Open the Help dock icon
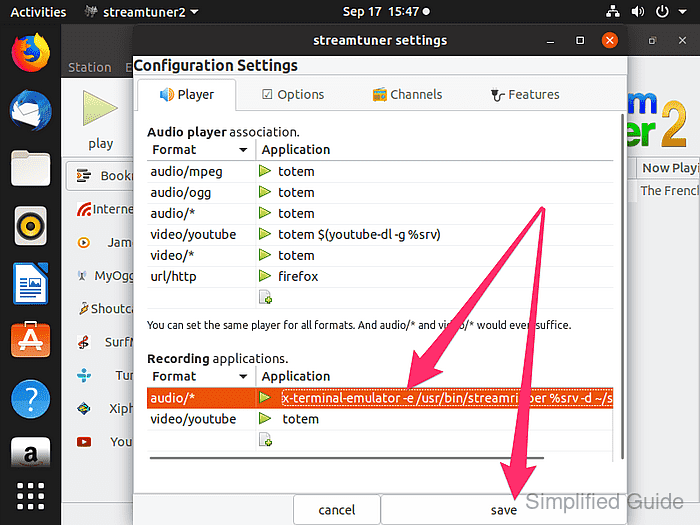The image size is (700, 525). click(x=30, y=399)
